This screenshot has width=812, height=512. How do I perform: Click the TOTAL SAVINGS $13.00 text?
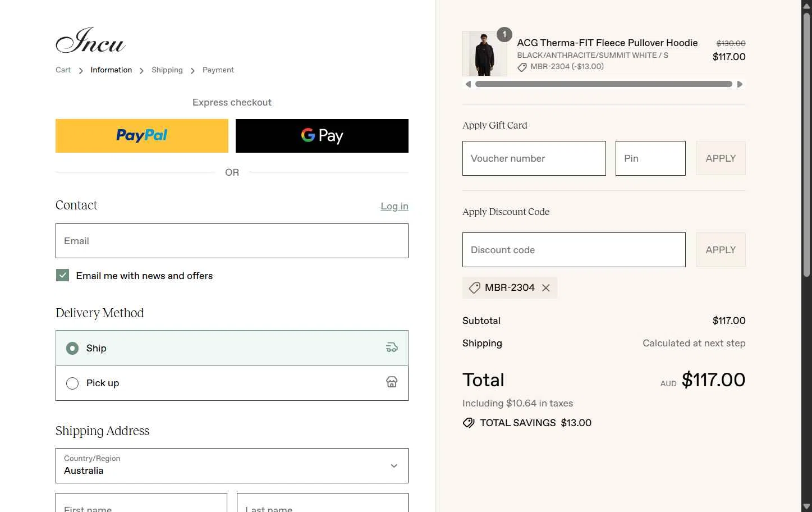click(535, 423)
